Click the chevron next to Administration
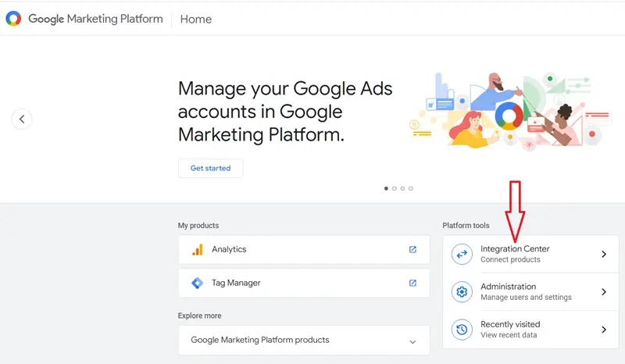Screen dimensions: 625x364 click(x=604, y=292)
